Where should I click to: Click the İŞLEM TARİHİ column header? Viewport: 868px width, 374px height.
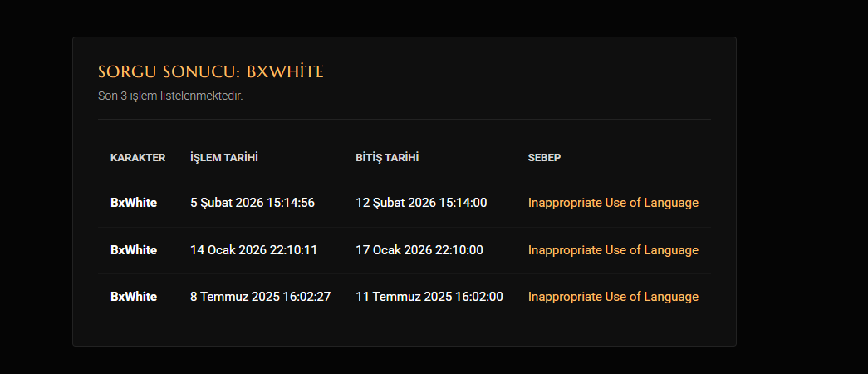click(224, 158)
